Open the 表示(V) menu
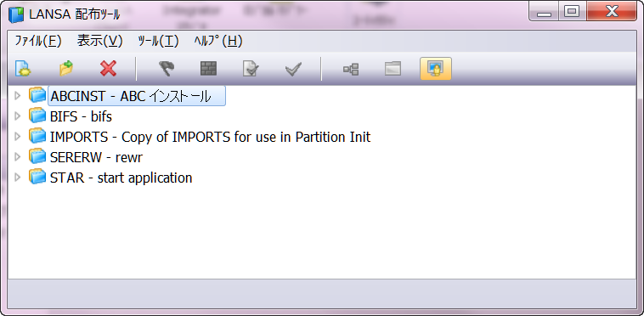 (x=99, y=41)
